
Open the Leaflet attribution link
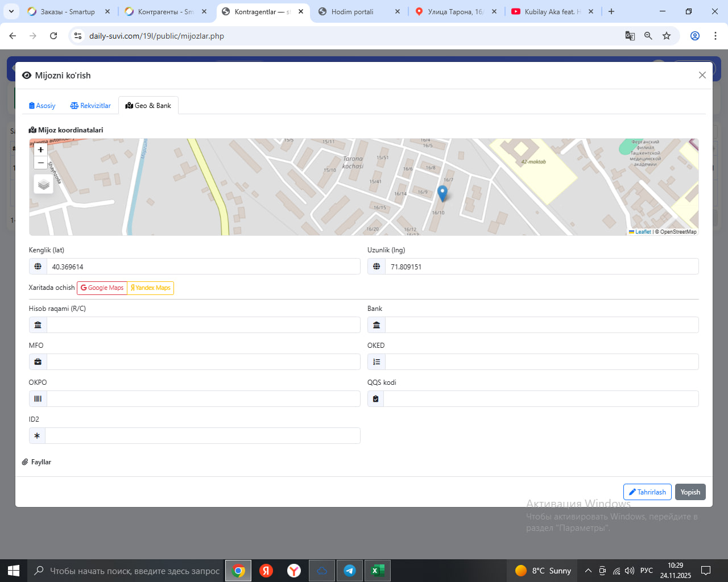643,232
